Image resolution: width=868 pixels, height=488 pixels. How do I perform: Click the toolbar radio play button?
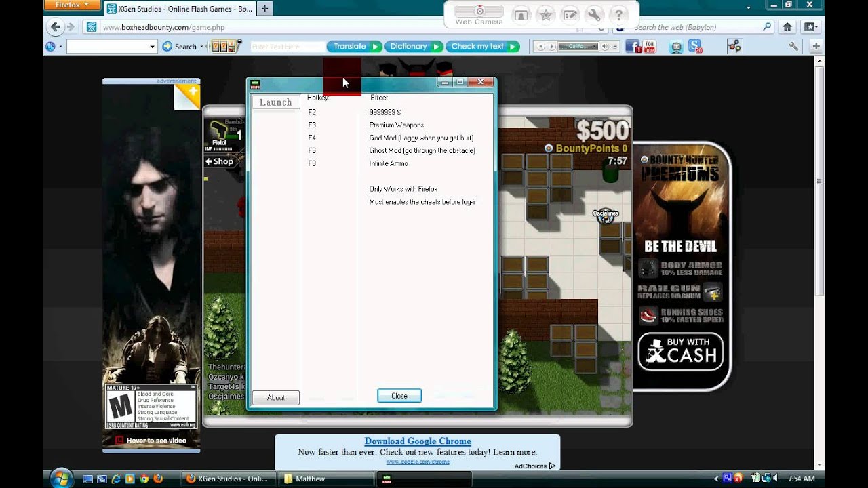tap(551, 47)
